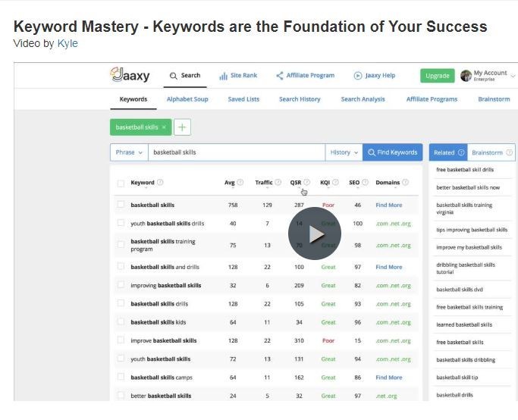Image resolution: width=518 pixels, height=420 pixels.
Task: Click the better basketball skills keyword
Action: [161, 396]
